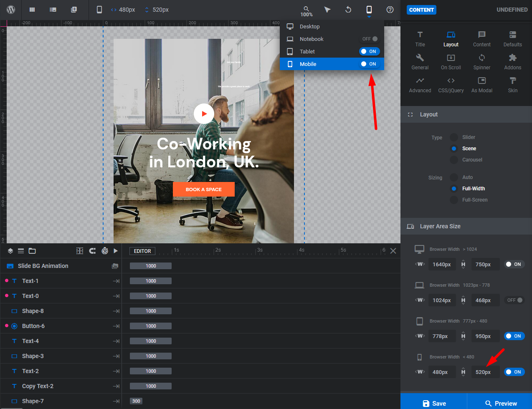The height and width of the screenshot is (409, 532).
Task: Collapse the Layout section header
Action: pos(466,114)
